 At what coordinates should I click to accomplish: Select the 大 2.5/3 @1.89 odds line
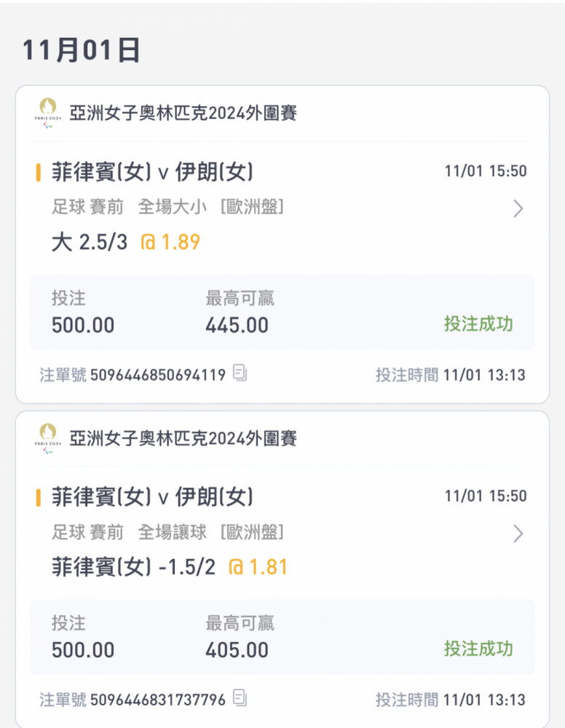click(x=126, y=242)
